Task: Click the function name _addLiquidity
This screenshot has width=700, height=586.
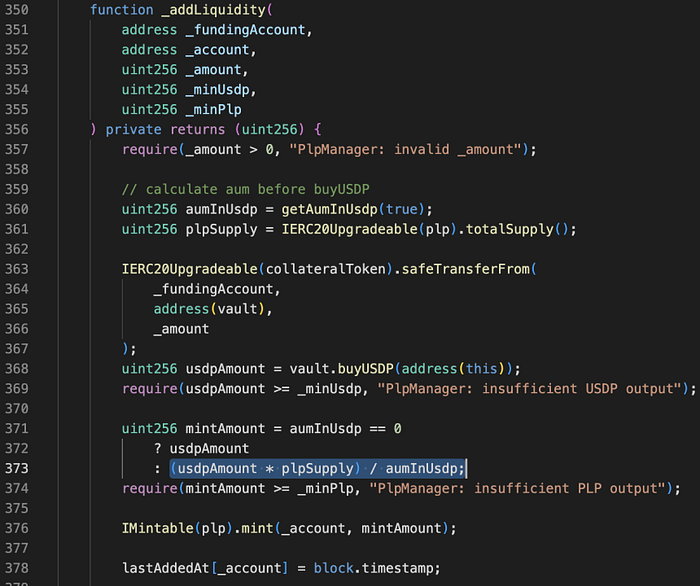Action: 213,10
